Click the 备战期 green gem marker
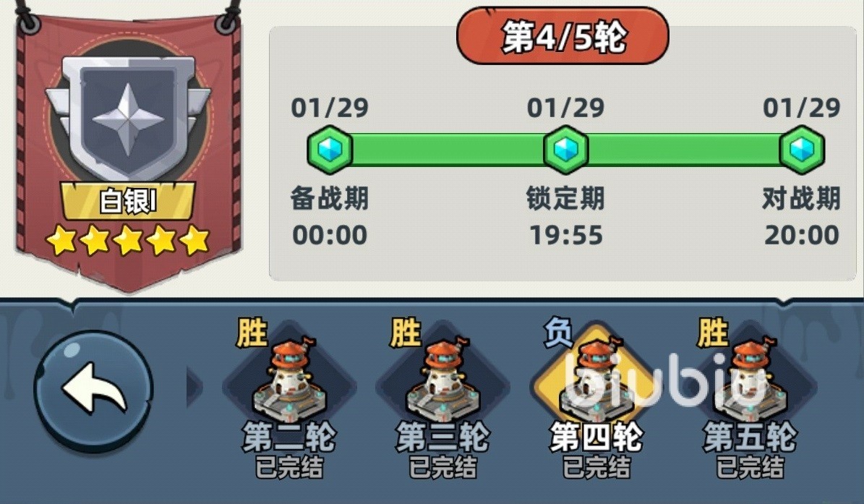The width and height of the screenshot is (864, 504). (330, 149)
